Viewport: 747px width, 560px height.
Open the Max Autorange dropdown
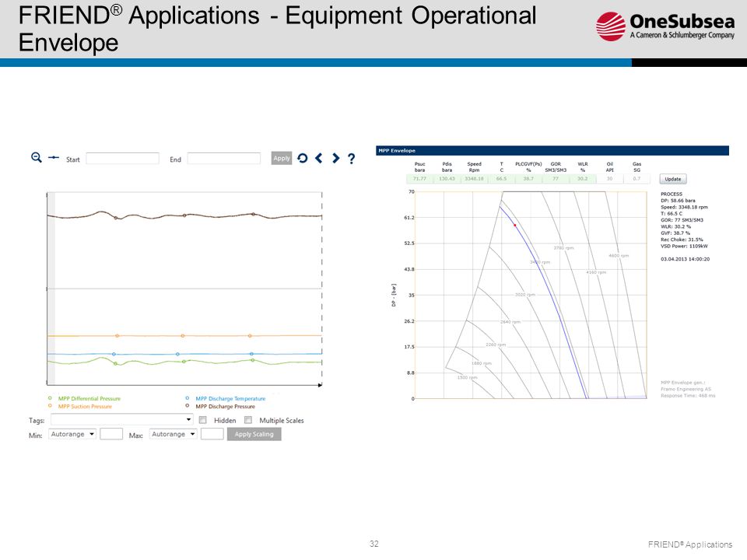[x=174, y=434]
